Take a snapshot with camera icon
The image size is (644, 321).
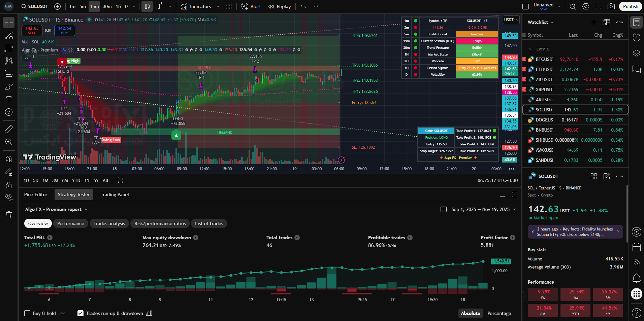(611, 6)
